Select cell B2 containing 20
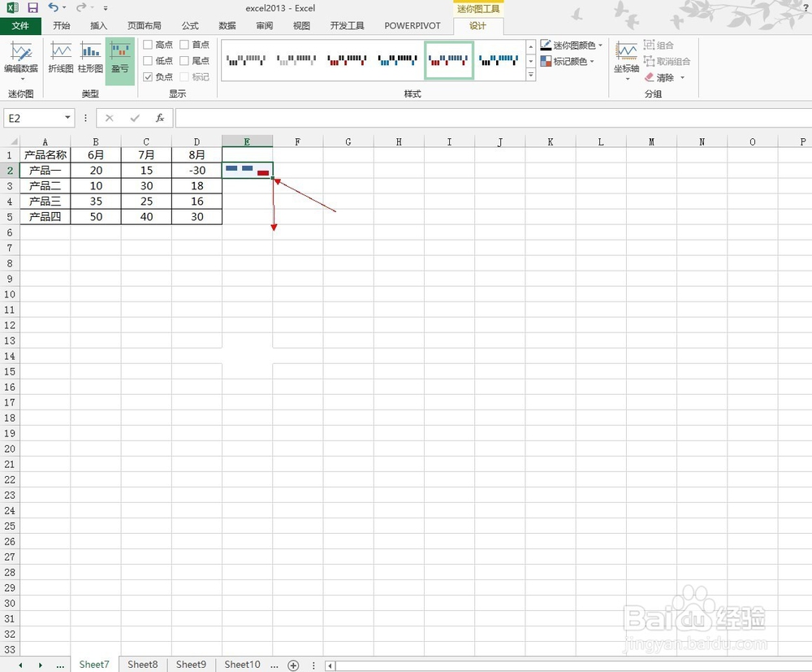 (x=95, y=170)
